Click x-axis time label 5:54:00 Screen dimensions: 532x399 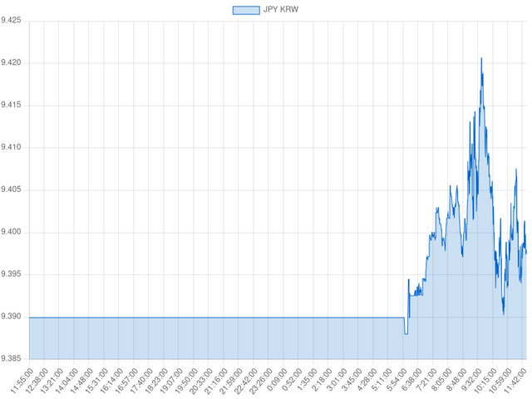[397, 379]
